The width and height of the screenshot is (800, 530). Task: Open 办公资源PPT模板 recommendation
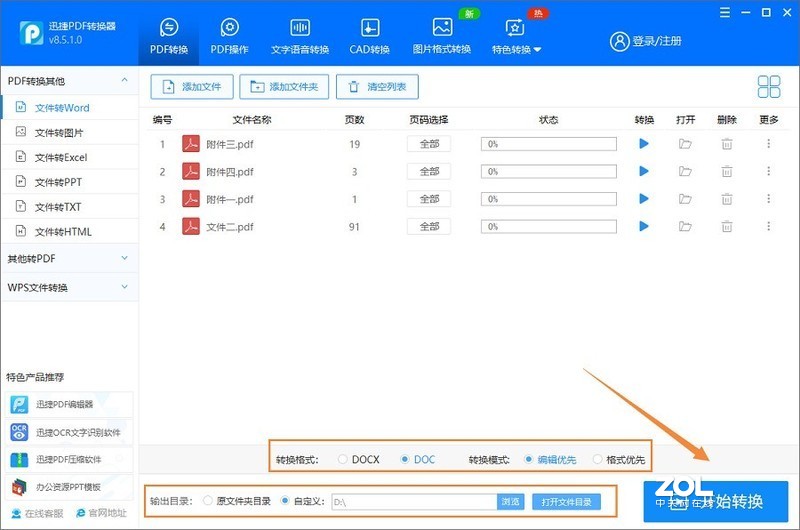tap(69, 487)
